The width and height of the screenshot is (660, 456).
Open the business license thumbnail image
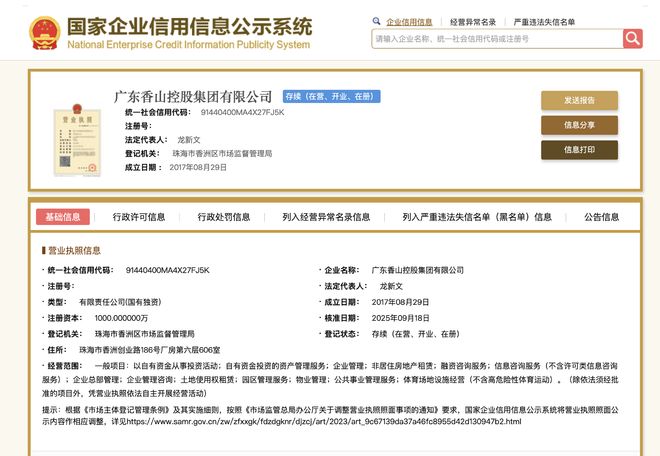tap(77, 139)
